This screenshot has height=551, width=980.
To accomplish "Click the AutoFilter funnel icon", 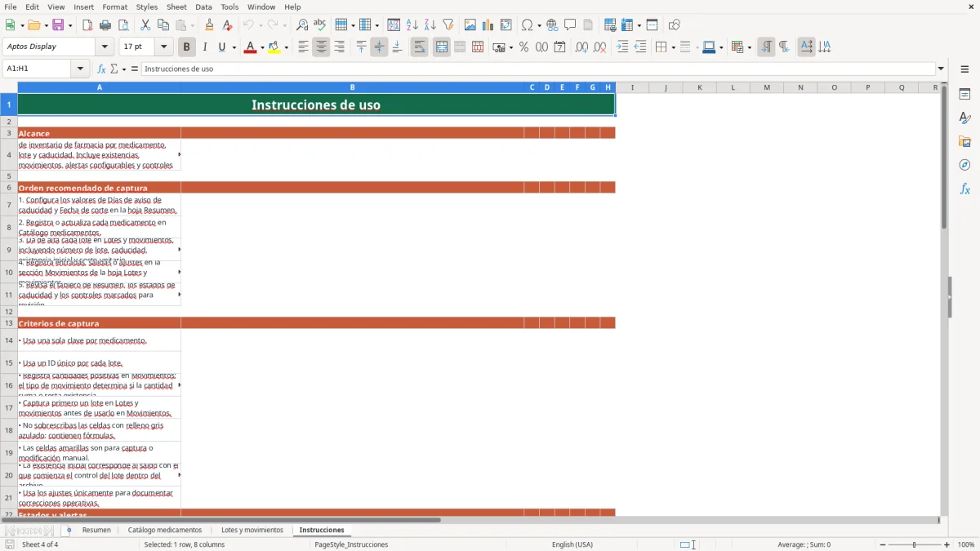I will (x=448, y=25).
